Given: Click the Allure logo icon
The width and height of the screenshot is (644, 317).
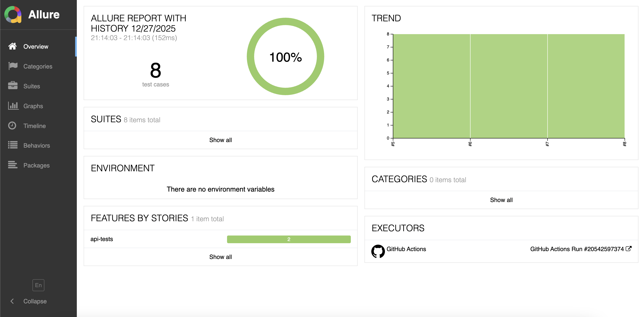Looking at the screenshot, I should click(13, 15).
